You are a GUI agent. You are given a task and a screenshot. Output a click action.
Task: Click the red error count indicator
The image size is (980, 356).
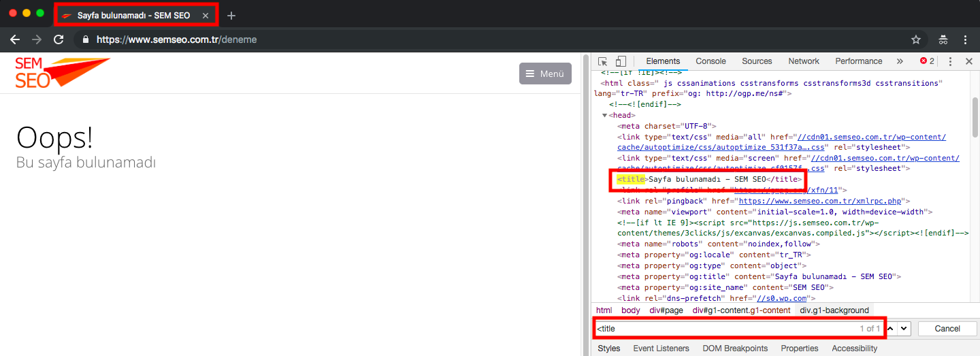927,61
